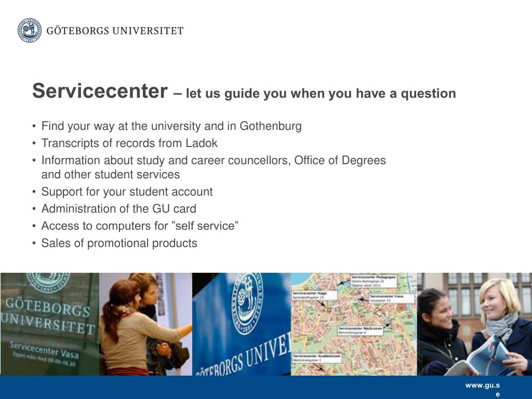This screenshot has width=532, height=399.
Task: Click the Servicecenter Academicum map label
Action: tap(316, 358)
